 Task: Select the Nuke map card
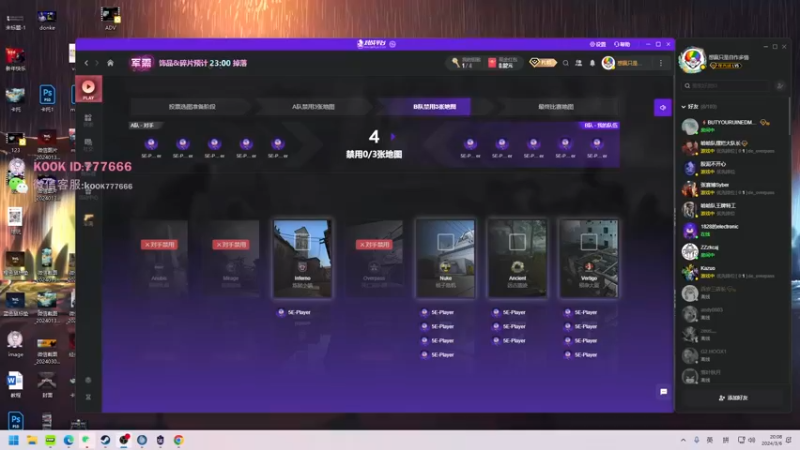pyautogui.click(x=445, y=259)
